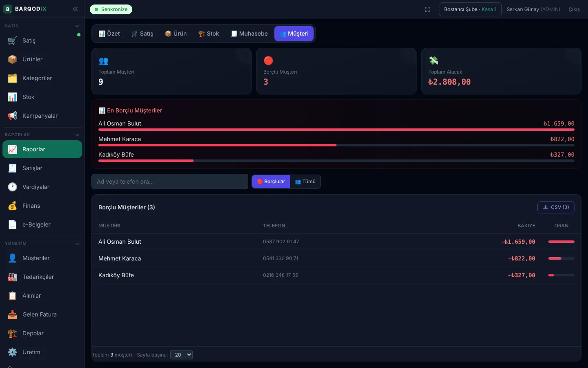
Task: Click the Ürünler box icon
Action: (12, 59)
